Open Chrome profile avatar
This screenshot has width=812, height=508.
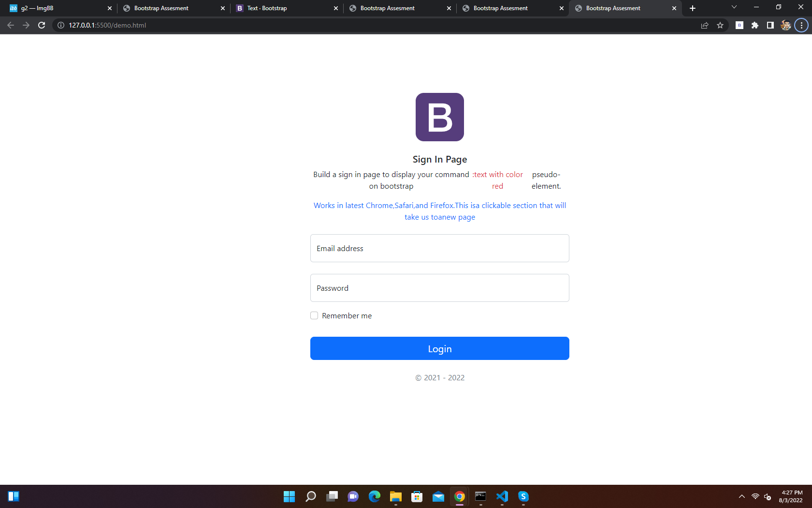pos(786,25)
